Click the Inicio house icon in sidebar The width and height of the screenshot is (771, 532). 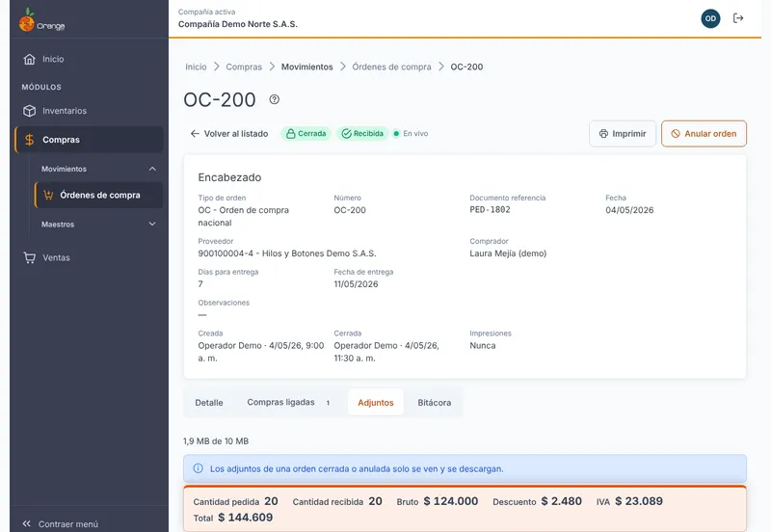30,59
